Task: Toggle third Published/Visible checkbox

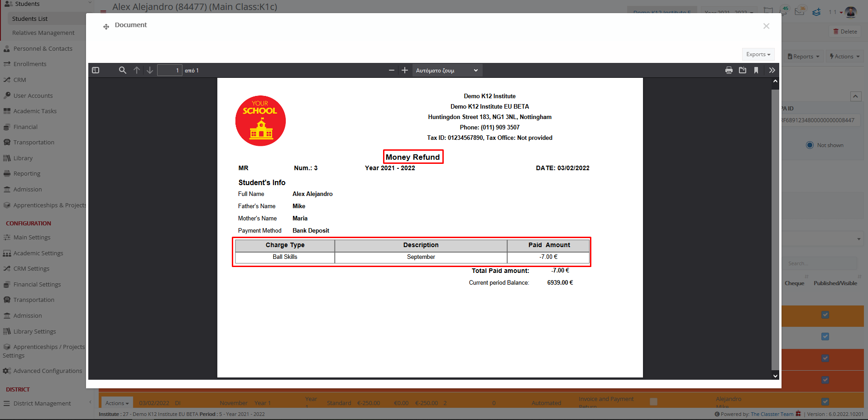Action: 825,358
